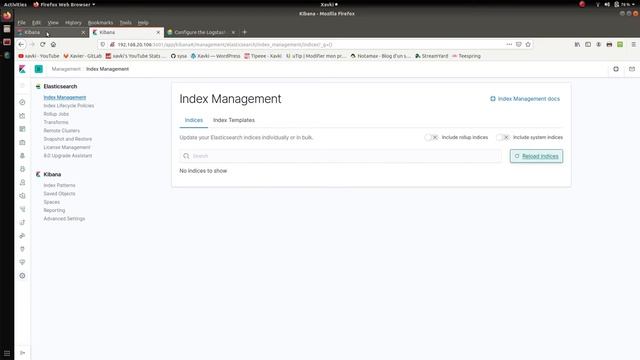Screen dimensions: 640x360
Task: Open Metrics in the Kibana sidebar
Action: point(22,182)
